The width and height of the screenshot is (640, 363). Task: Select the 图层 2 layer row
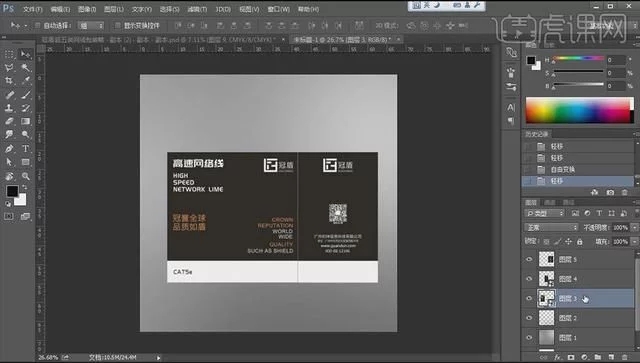click(578, 318)
